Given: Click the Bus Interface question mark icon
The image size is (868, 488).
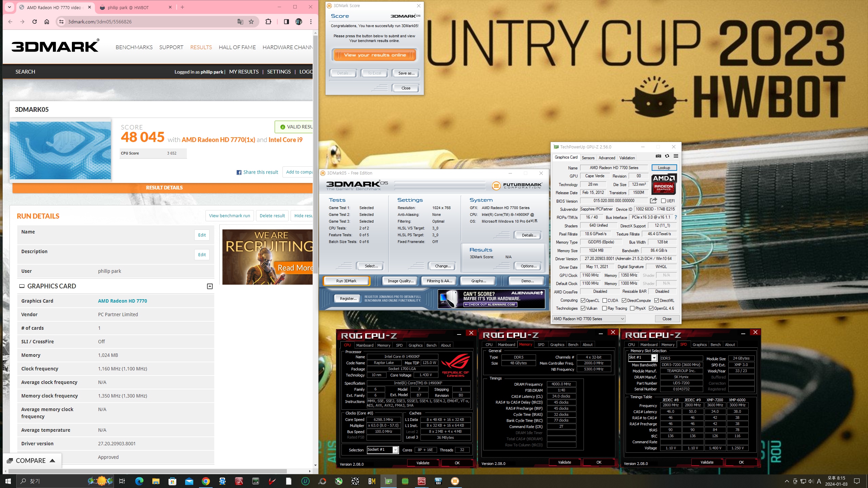Looking at the screenshot, I should pos(675,217).
